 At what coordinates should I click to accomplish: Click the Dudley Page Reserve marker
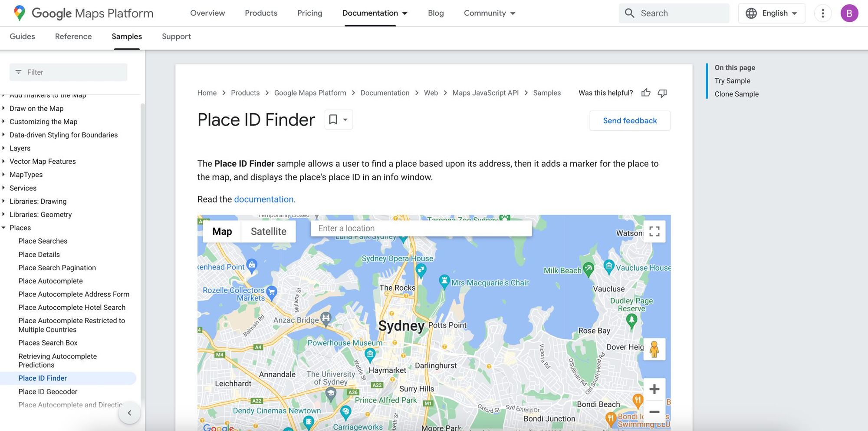point(632,321)
